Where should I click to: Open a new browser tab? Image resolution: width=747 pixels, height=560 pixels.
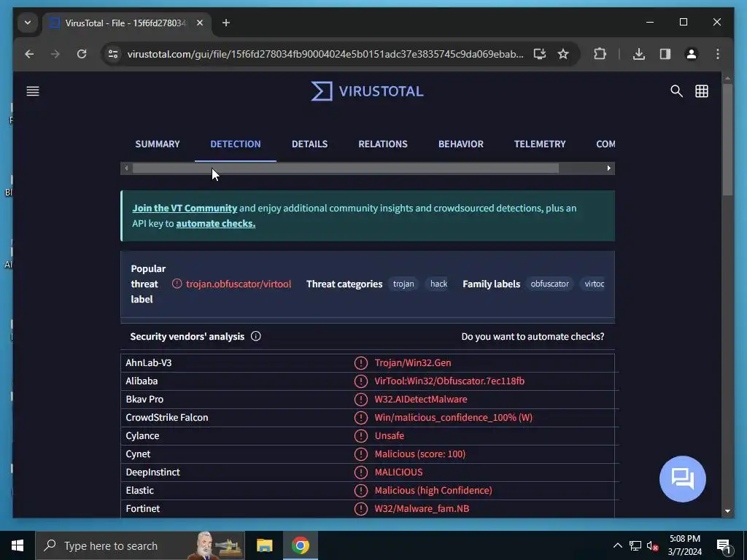(226, 23)
